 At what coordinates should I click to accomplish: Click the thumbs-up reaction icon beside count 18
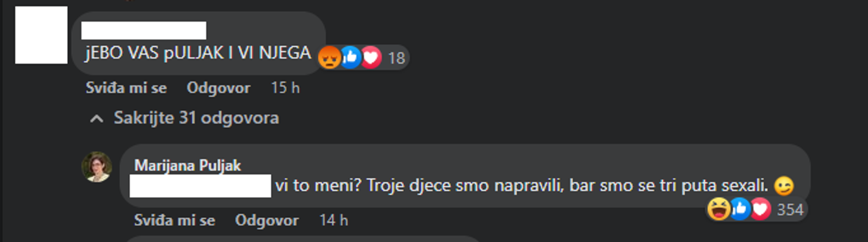[350, 58]
